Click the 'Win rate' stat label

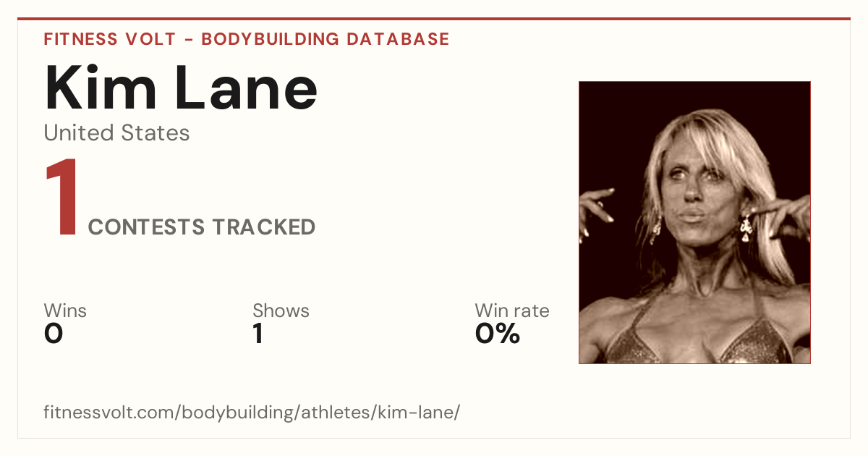[512, 311]
